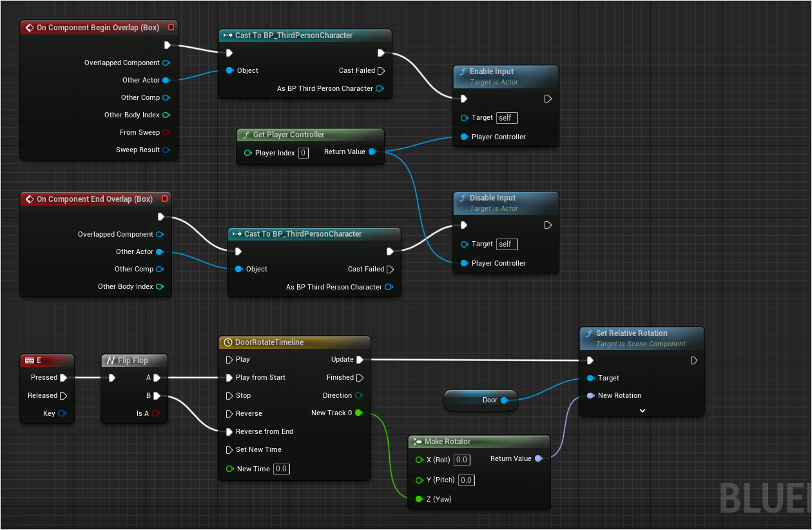
Task: Click the Finished exec pin on DoorRotateTimeline
Action: point(360,378)
